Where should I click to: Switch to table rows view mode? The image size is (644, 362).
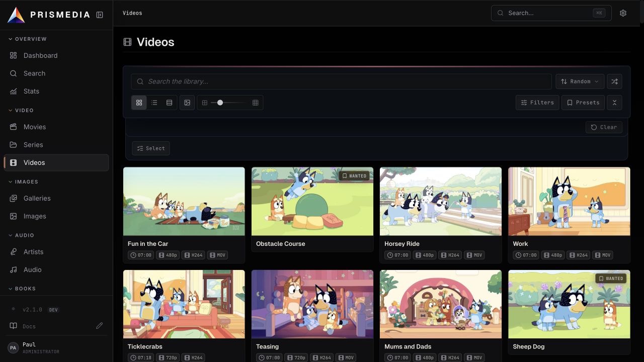(170, 103)
